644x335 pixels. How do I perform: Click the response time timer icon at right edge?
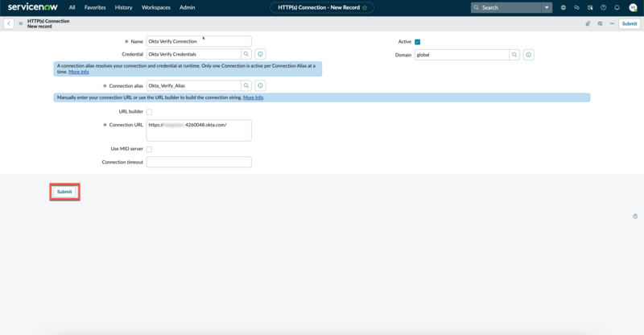[x=635, y=216]
